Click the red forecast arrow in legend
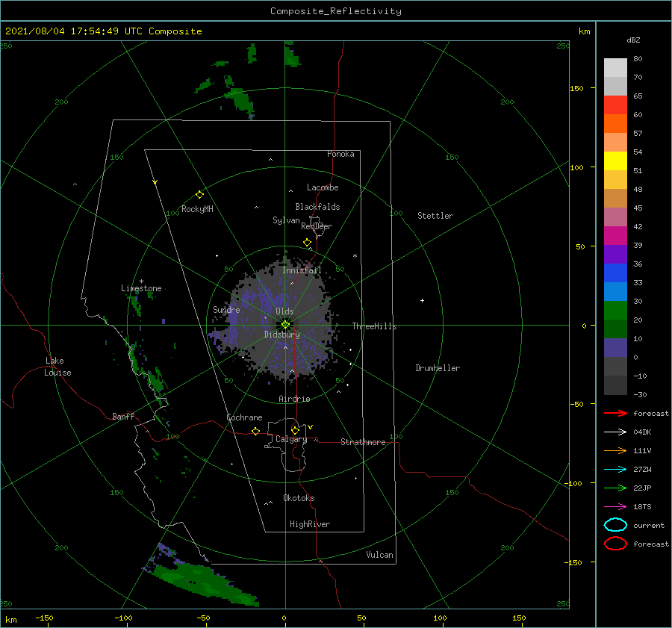Viewport: 672px width, 628px height. click(615, 413)
